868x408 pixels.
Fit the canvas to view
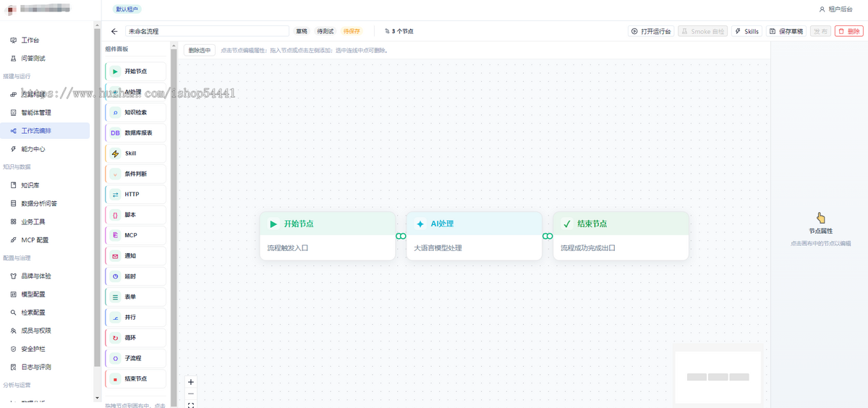pos(191,405)
